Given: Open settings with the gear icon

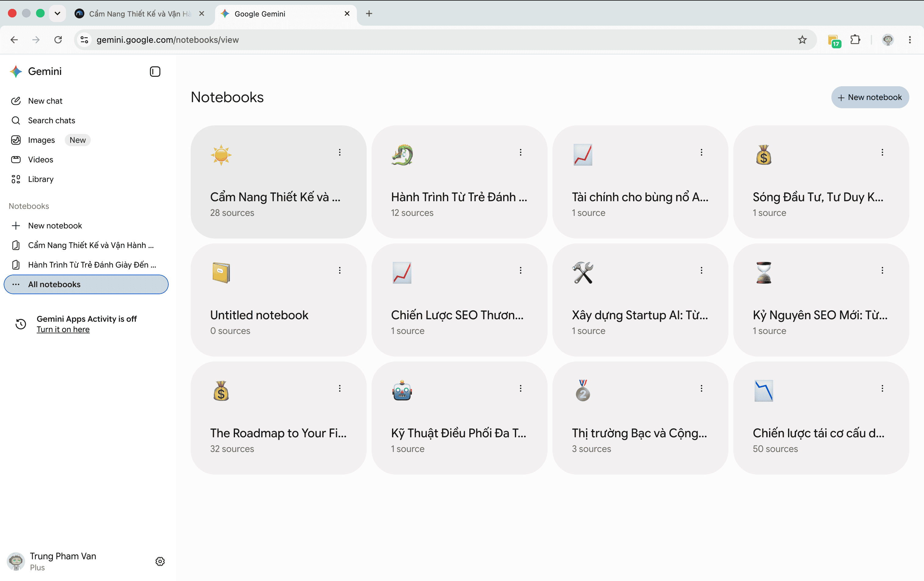Looking at the screenshot, I should point(160,561).
